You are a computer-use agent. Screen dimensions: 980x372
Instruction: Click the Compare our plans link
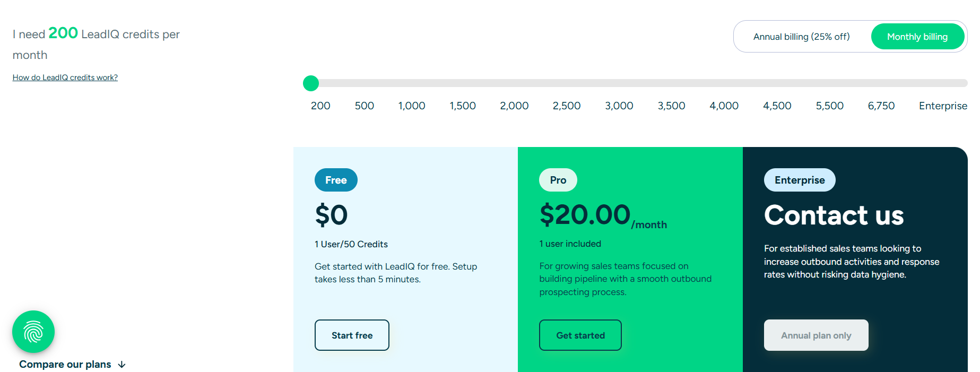pos(65,365)
